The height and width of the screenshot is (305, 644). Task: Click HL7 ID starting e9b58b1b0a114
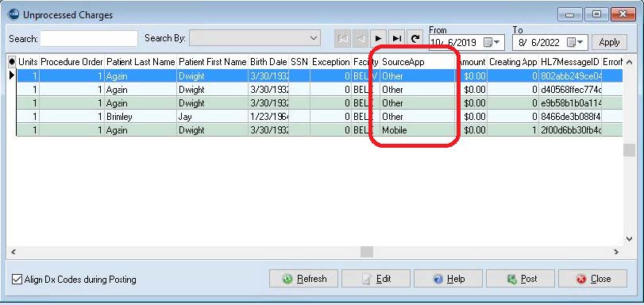tap(569, 103)
